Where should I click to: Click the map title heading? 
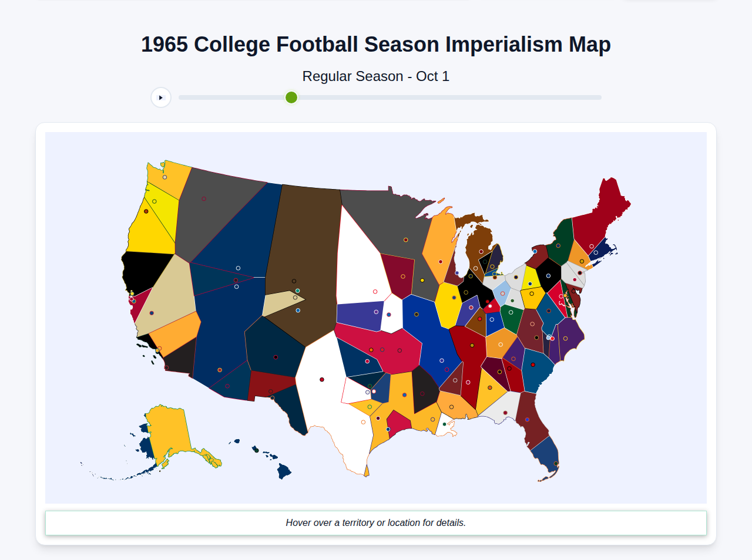pyautogui.click(x=375, y=43)
